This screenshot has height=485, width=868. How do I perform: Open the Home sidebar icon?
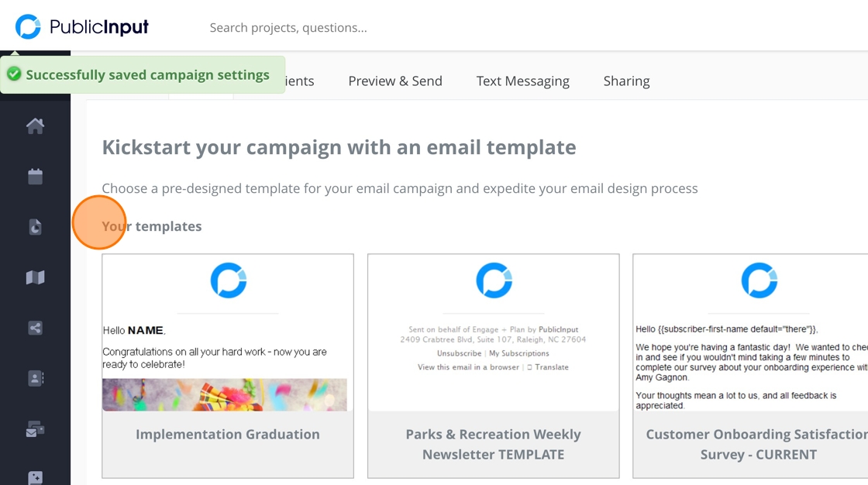click(35, 126)
